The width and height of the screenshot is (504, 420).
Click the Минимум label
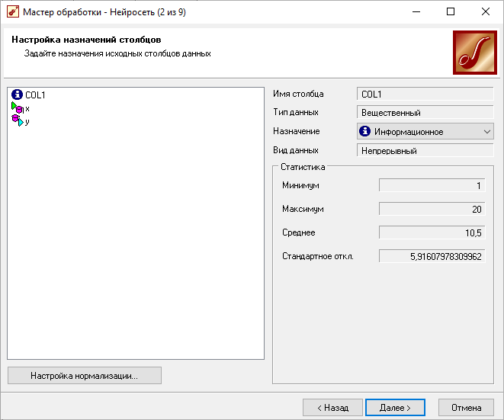point(300,185)
